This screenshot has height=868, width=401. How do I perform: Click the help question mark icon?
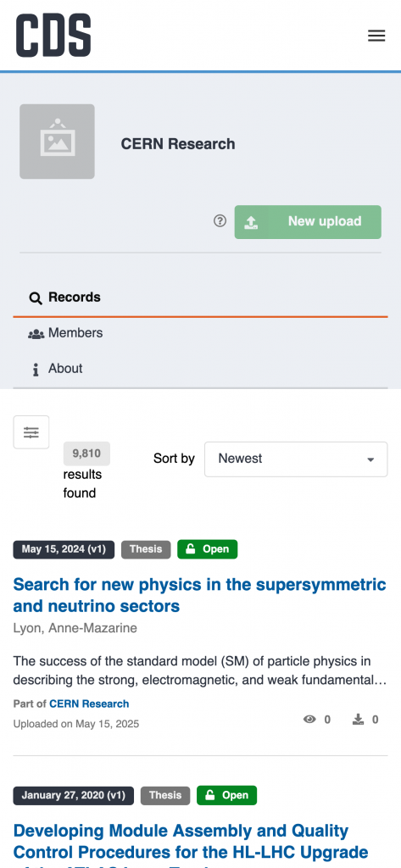[220, 221]
